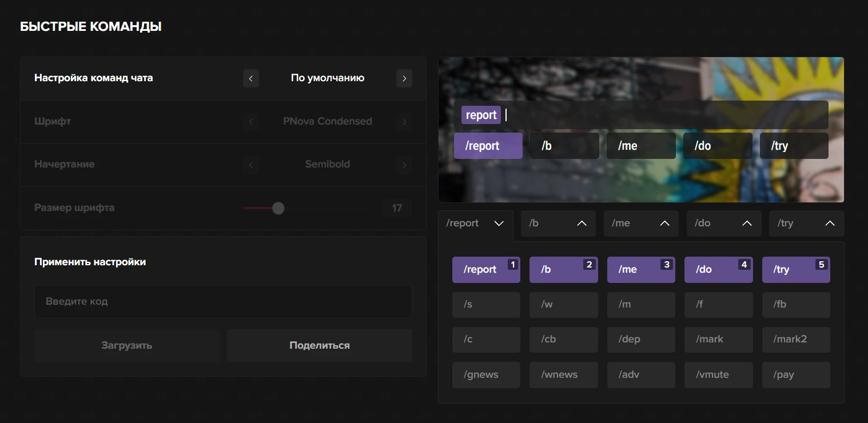Click /me quick button in chat preview

[x=640, y=146]
